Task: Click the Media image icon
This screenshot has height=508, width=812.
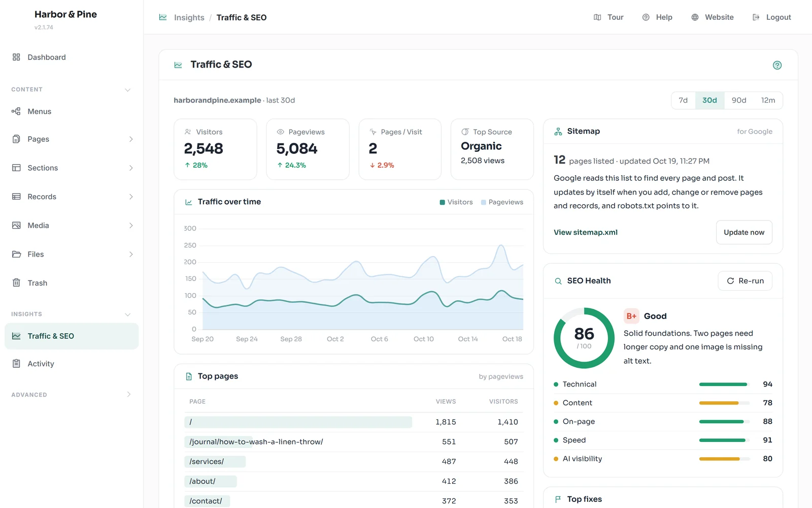Action: (x=16, y=226)
